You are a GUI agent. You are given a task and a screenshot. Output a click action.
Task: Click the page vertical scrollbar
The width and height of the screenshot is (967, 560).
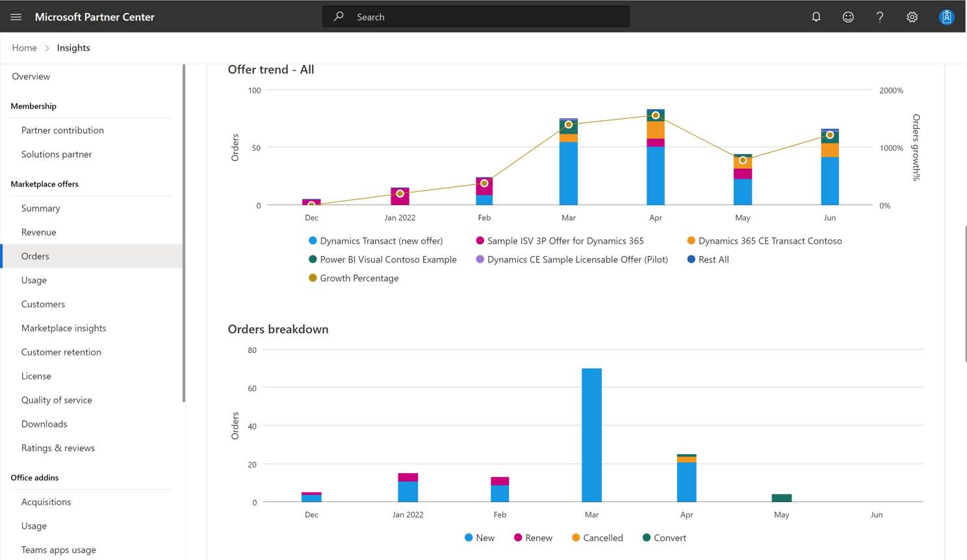point(966,294)
